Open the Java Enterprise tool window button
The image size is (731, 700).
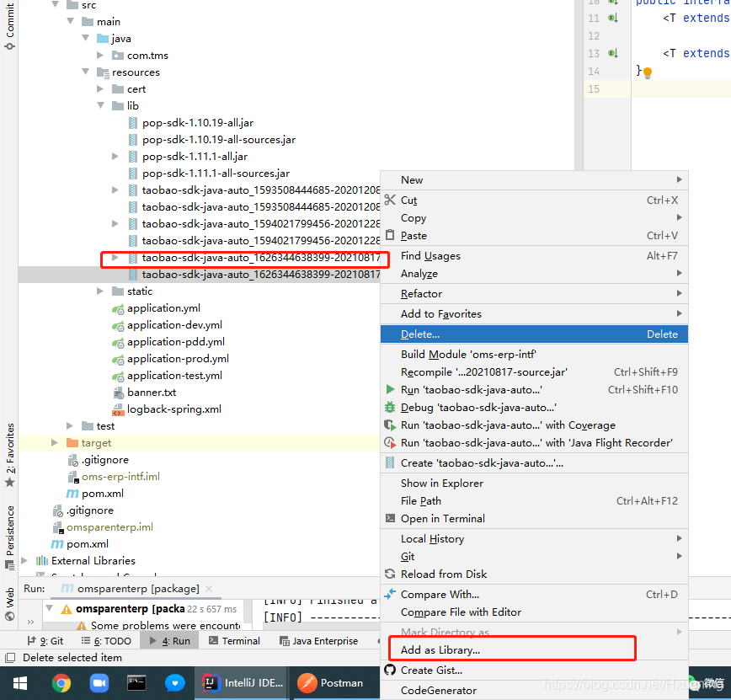319,641
